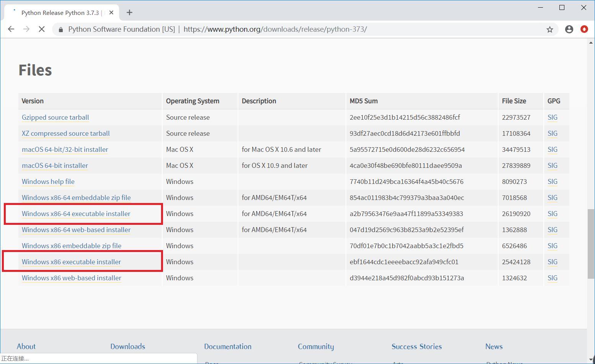Click the scrollbar down arrow
595x364 pixels.
click(x=591, y=359)
